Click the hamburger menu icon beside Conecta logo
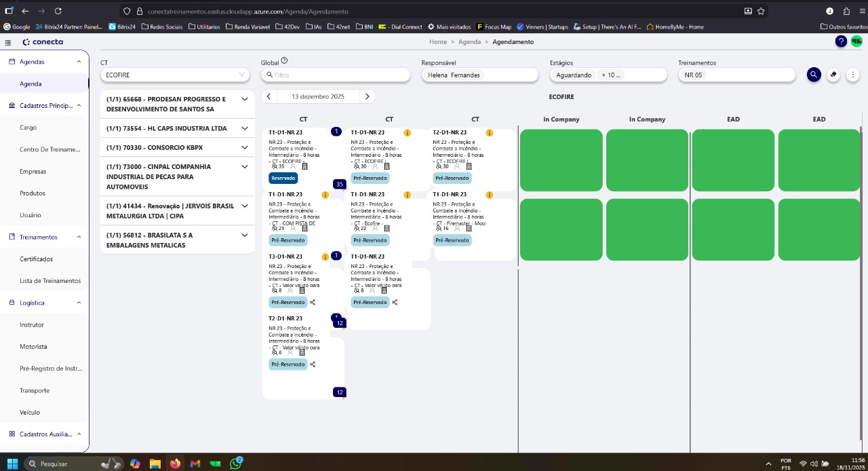 7,42
